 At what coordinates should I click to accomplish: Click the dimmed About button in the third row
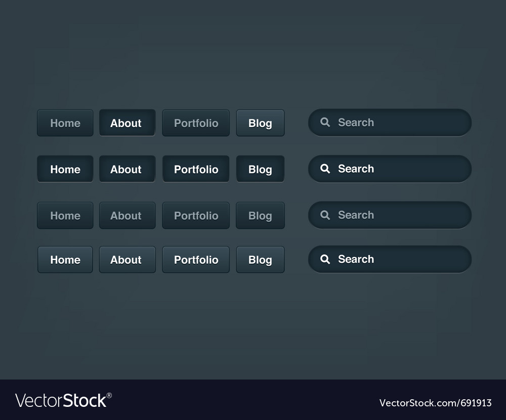click(126, 216)
